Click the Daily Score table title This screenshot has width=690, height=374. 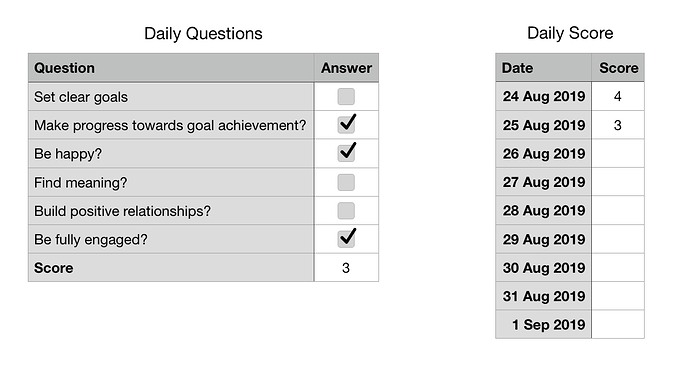[570, 33]
